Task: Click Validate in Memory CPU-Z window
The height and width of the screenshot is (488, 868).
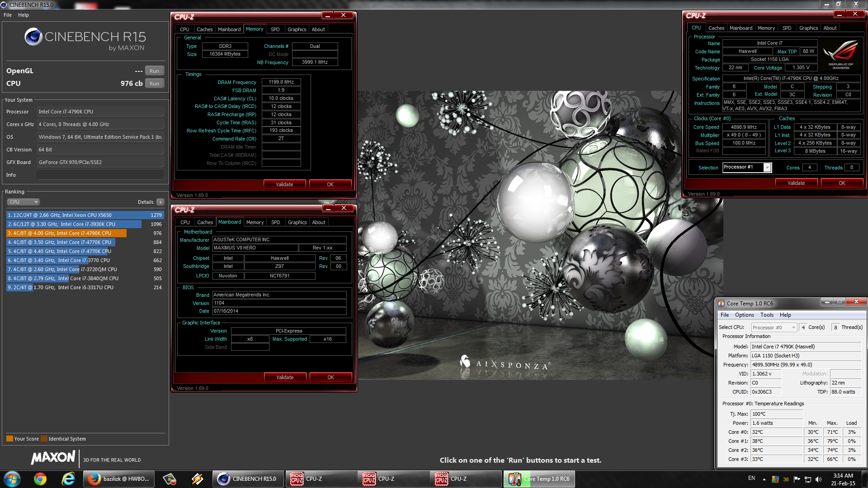Action: [284, 184]
